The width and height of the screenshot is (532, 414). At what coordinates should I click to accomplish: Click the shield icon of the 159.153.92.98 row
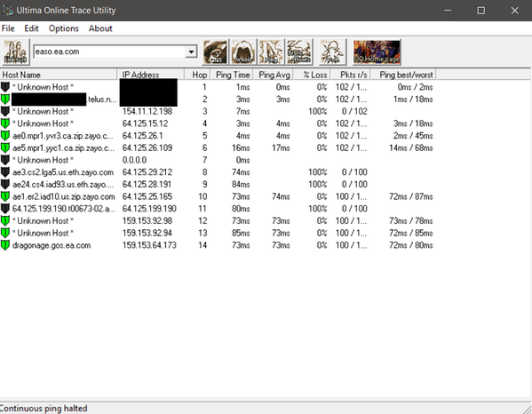click(x=5, y=221)
